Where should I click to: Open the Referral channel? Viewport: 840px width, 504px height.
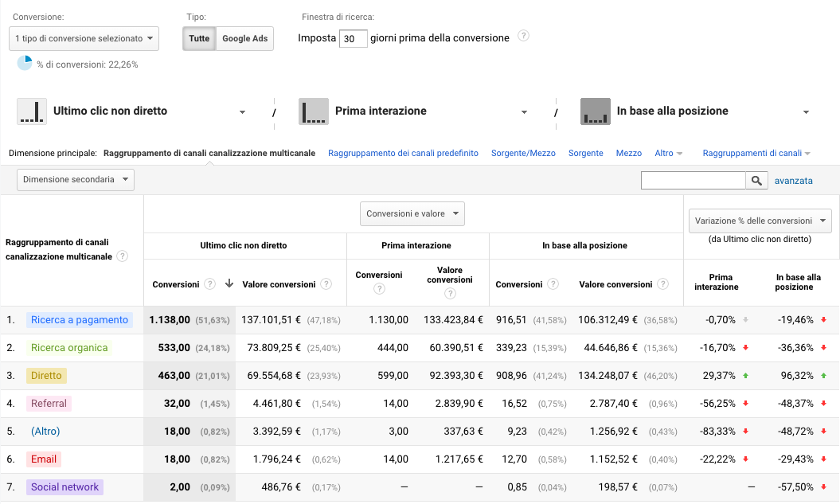(49, 404)
